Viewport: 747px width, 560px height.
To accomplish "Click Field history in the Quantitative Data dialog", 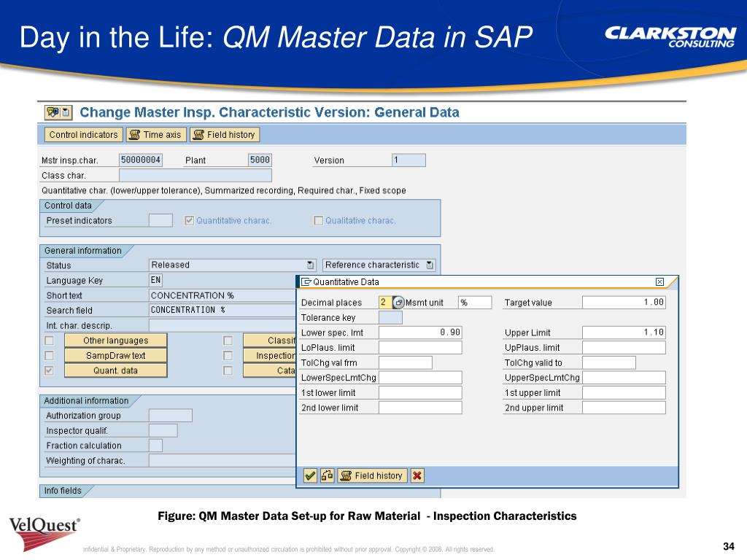I will coord(373,475).
